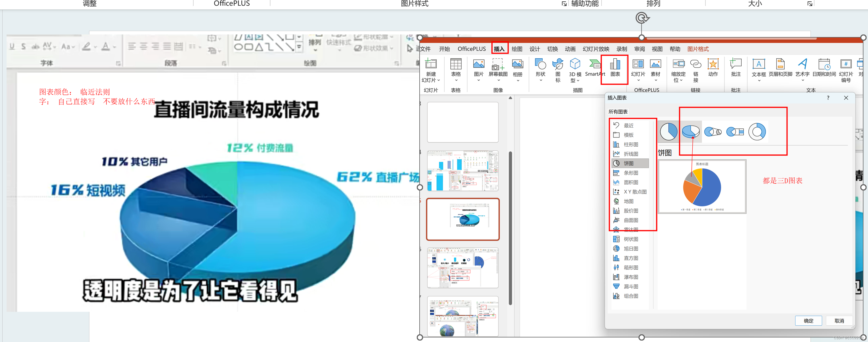Click the help question mark in 插入图表 dialog
The width and height of the screenshot is (868, 342).
[828, 98]
